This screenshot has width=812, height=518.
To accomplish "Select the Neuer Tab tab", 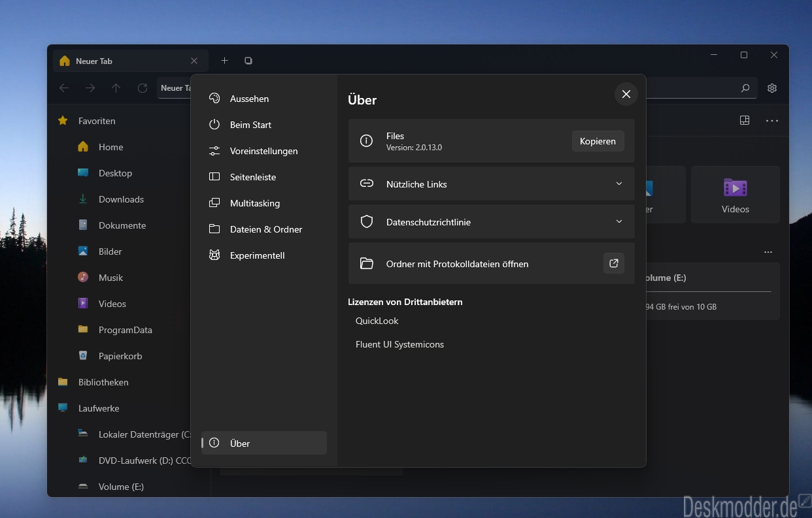I will coord(131,61).
